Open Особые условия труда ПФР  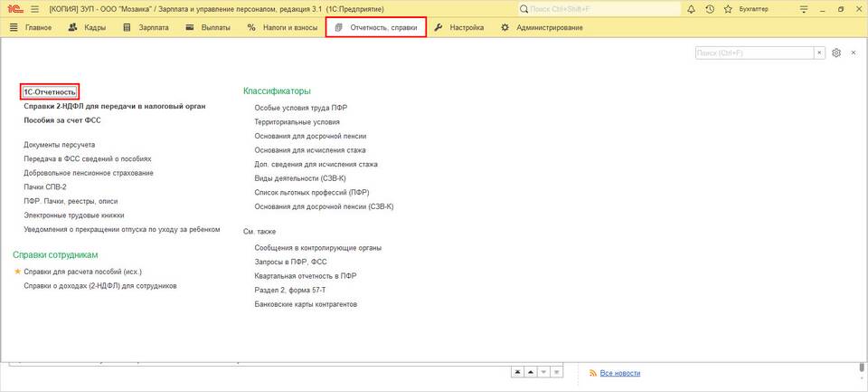(x=300, y=108)
